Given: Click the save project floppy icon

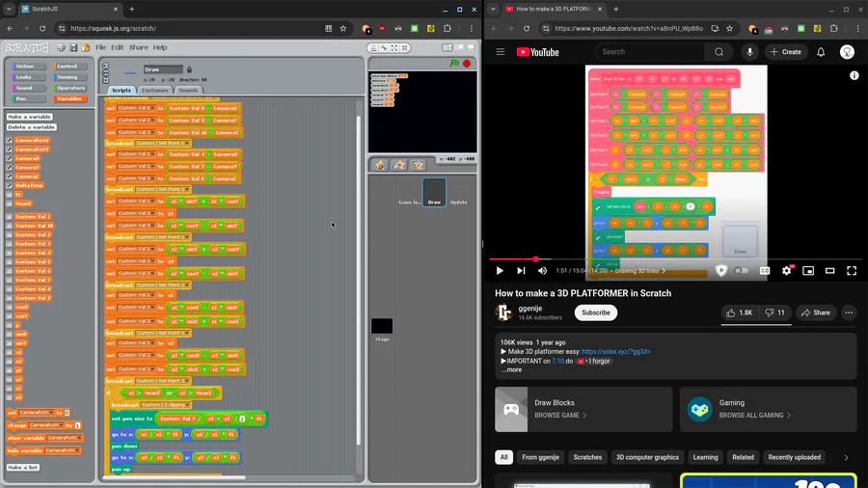Looking at the screenshot, I should pos(73,48).
